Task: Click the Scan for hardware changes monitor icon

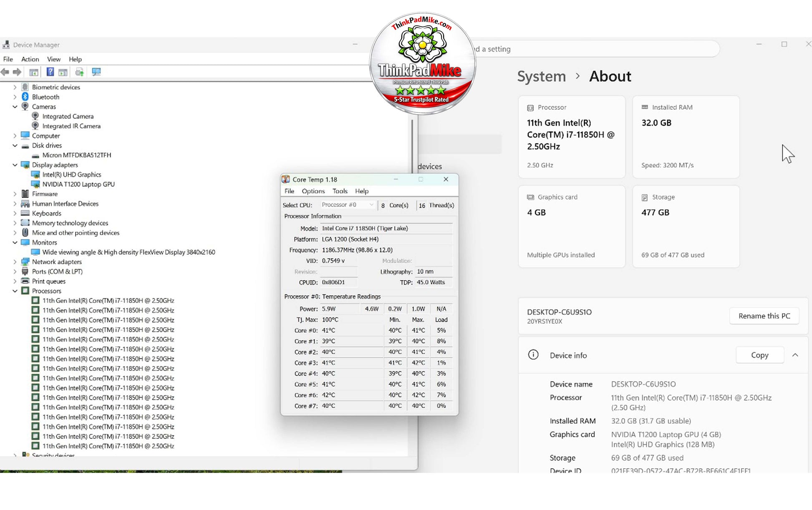Action: (x=96, y=72)
